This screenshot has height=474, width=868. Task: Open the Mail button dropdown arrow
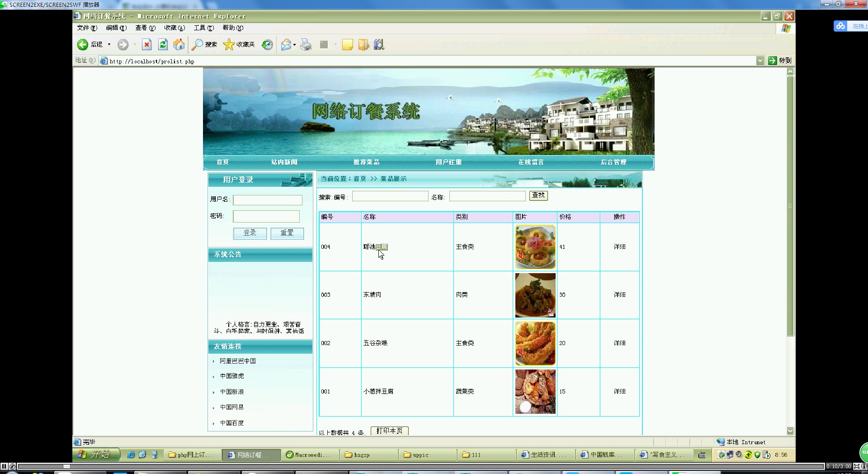(x=295, y=44)
